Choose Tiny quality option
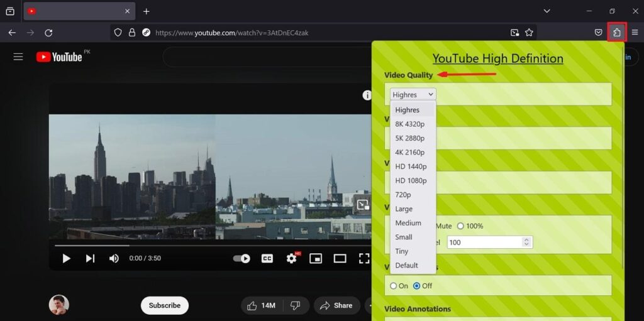 413,251
